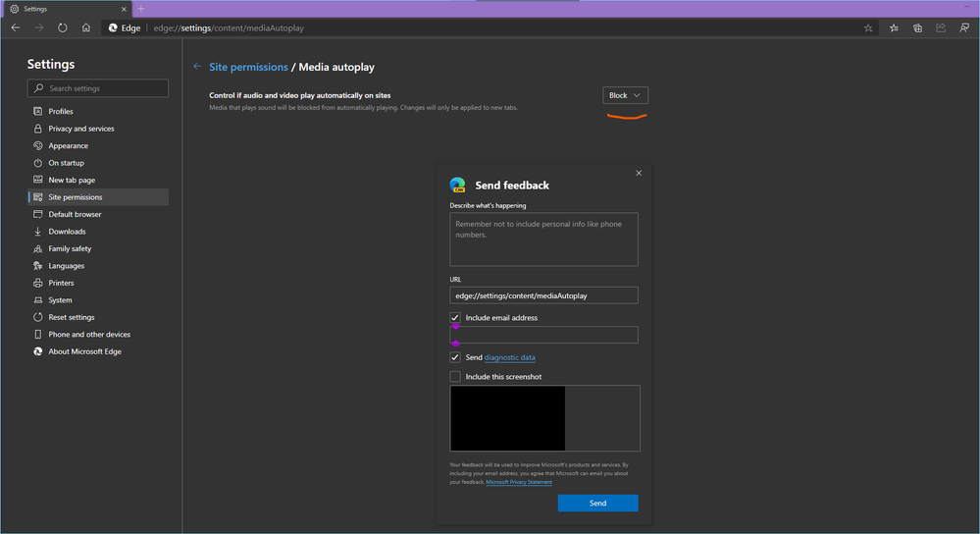Open a new tab with plus icon
The image size is (980, 534).
tap(141, 9)
